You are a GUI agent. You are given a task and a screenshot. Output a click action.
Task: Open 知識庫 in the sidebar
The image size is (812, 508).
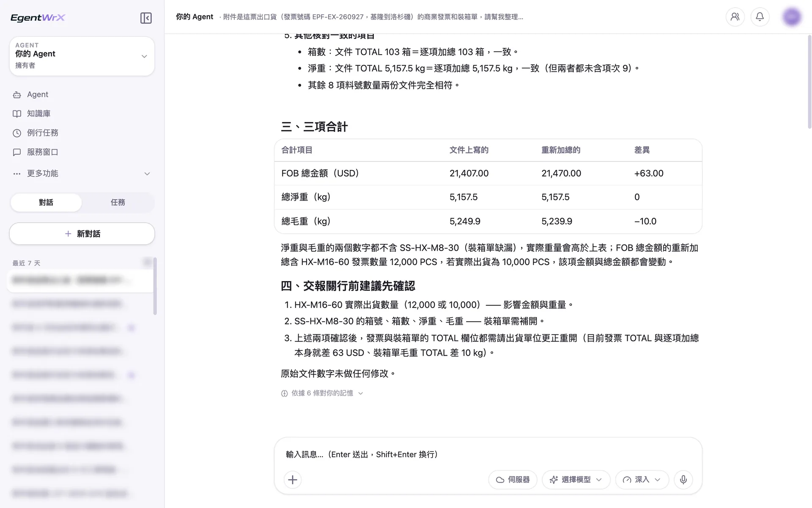click(x=82, y=113)
